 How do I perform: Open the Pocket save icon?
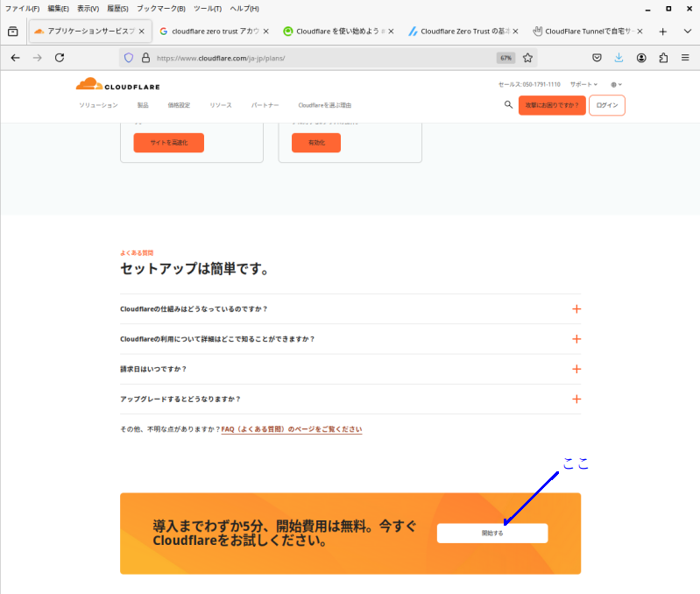pyautogui.click(x=597, y=58)
